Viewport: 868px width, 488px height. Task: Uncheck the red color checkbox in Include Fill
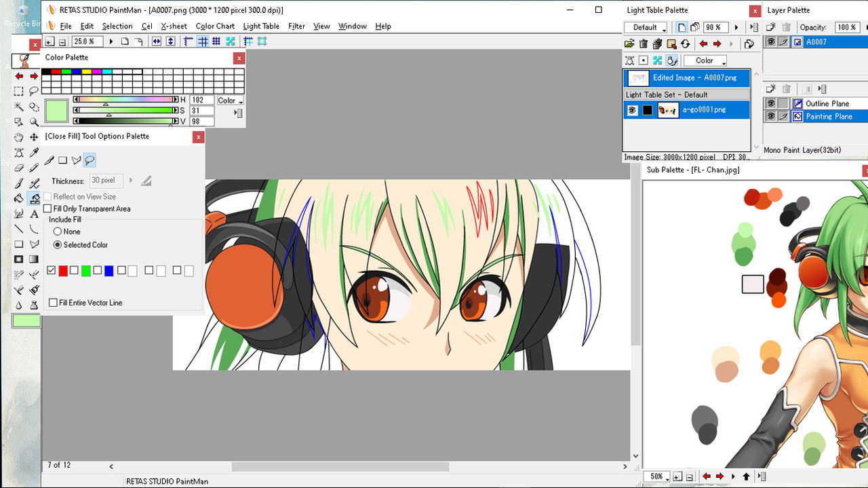tap(52, 271)
